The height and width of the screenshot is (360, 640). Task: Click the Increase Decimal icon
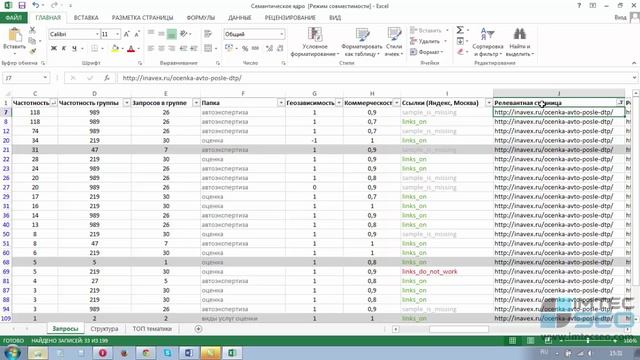[269, 49]
